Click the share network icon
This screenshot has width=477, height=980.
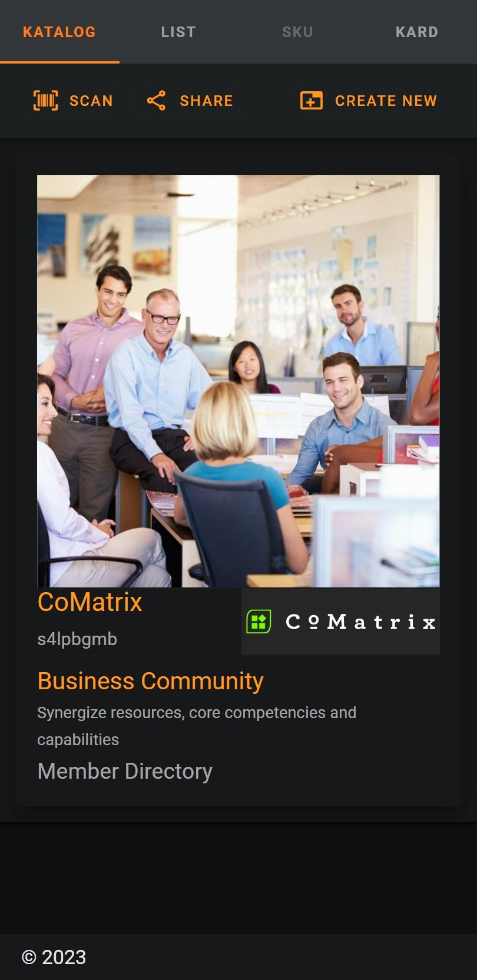(x=156, y=101)
